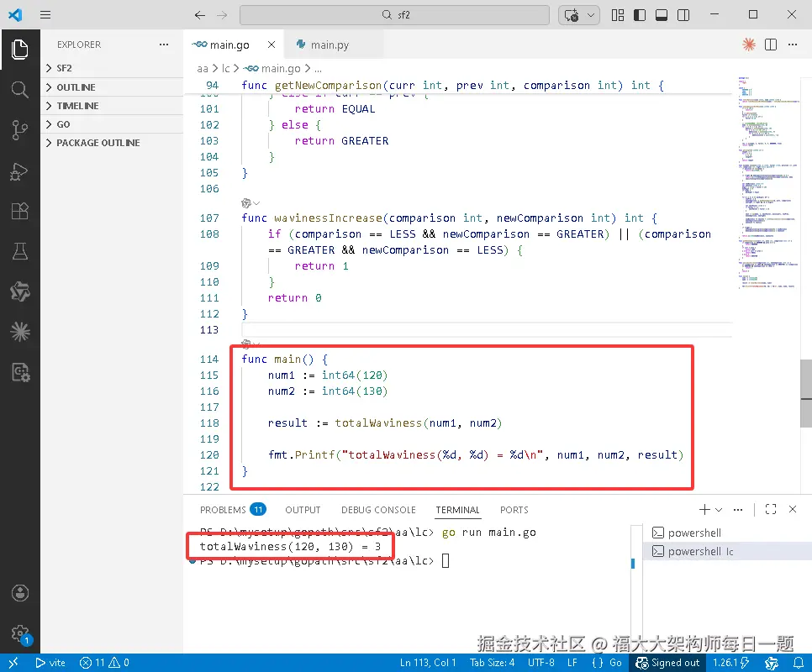
Task: Open the Copilot chat icon in title bar
Action: click(572, 15)
